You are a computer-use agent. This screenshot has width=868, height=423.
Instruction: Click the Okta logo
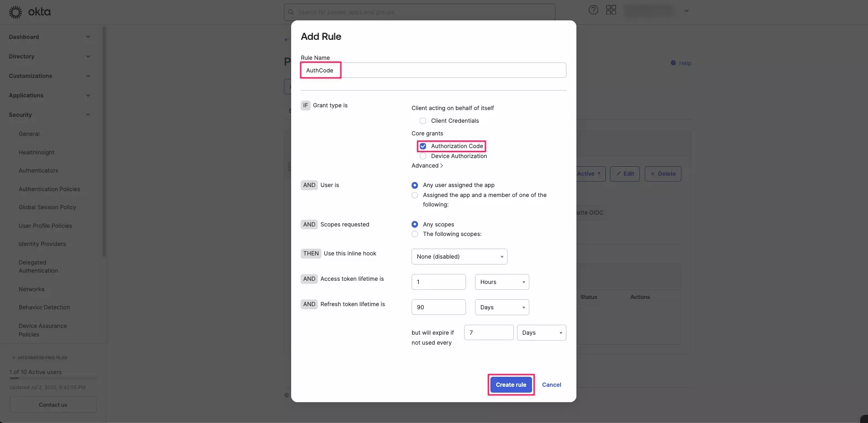[x=30, y=12]
